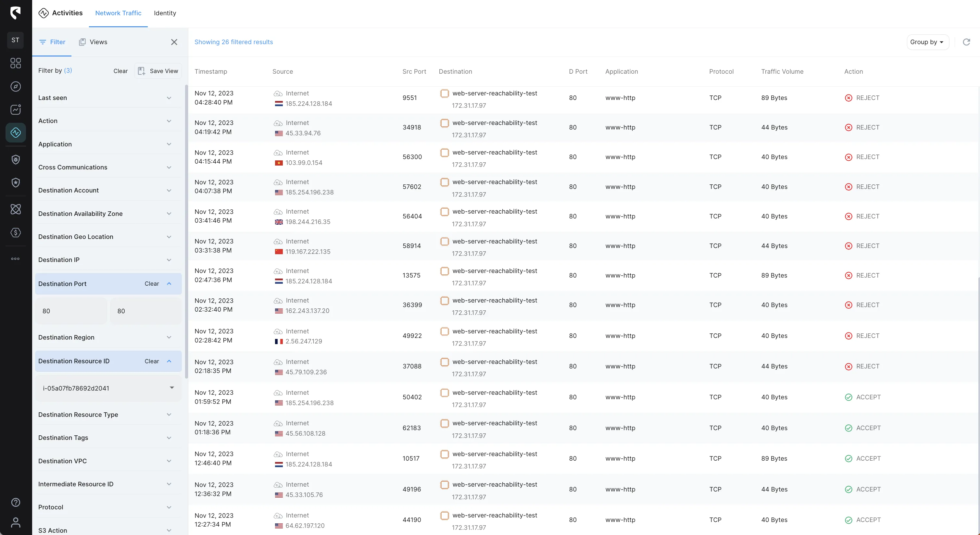Click the source IP 45.33.94.76
Screen dimensions: 980x535
coord(303,133)
